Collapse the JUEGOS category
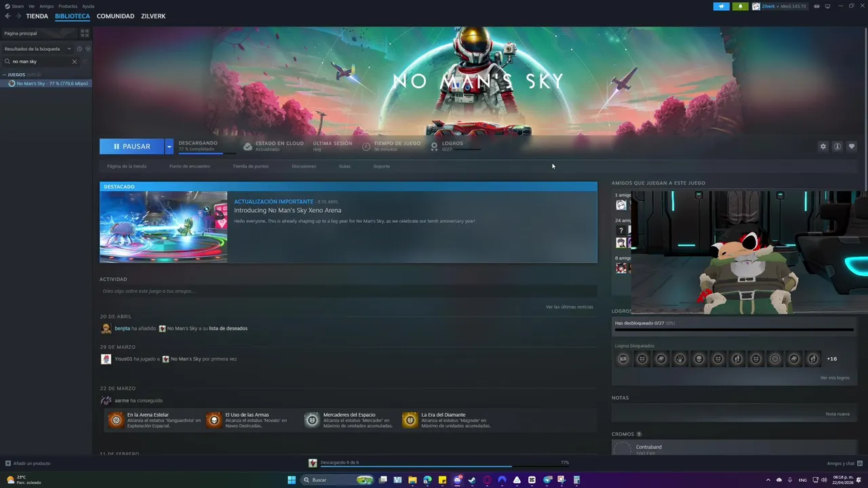The height and width of the screenshot is (488, 868). coord(5,75)
